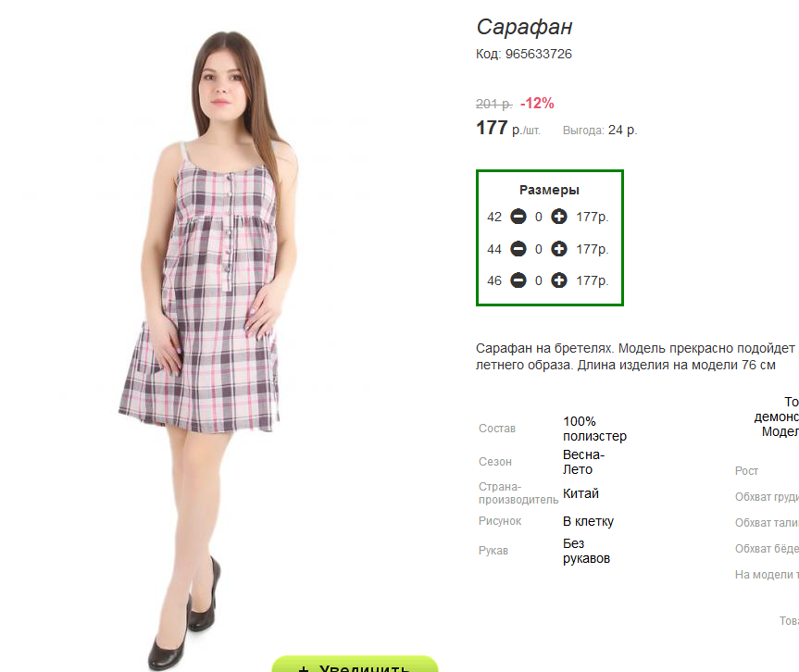
Task: Add one size 44 sundress
Action: (x=559, y=249)
